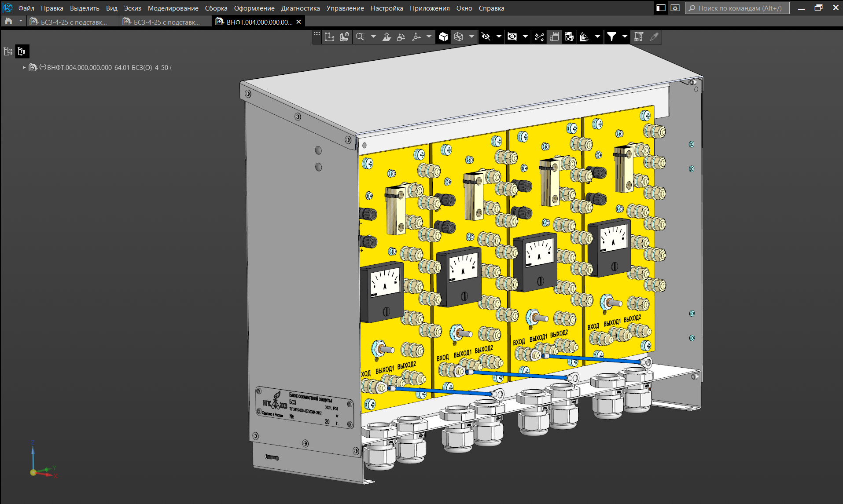Open the Справка menu
This screenshot has height=504, width=843.
click(x=491, y=8)
